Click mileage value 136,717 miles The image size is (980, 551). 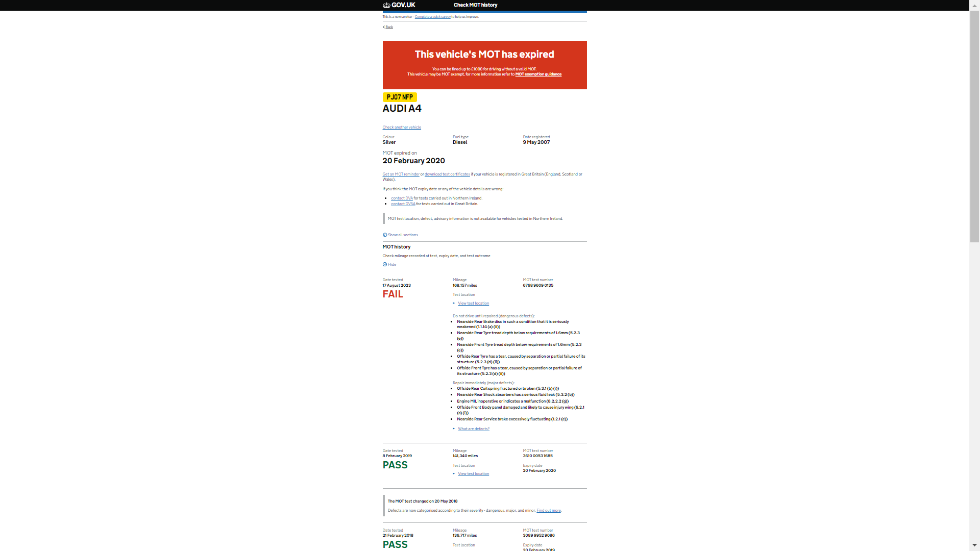point(464,536)
